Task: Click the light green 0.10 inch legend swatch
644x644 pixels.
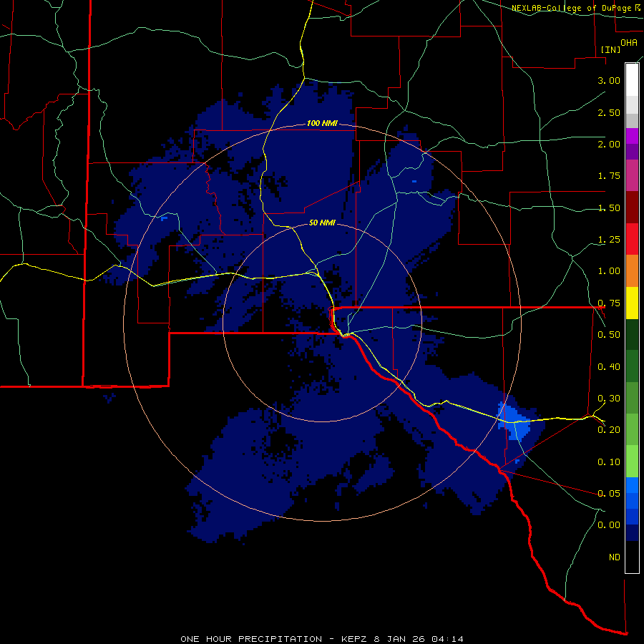Action: (x=632, y=462)
